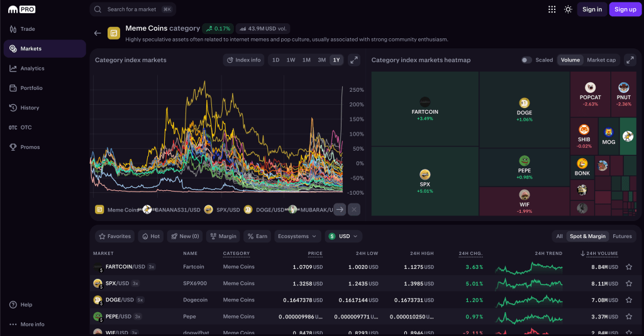This screenshot has width=644, height=336.
Task: Toggle the Scaled heatmap switch
Action: [x=526, y=60]
